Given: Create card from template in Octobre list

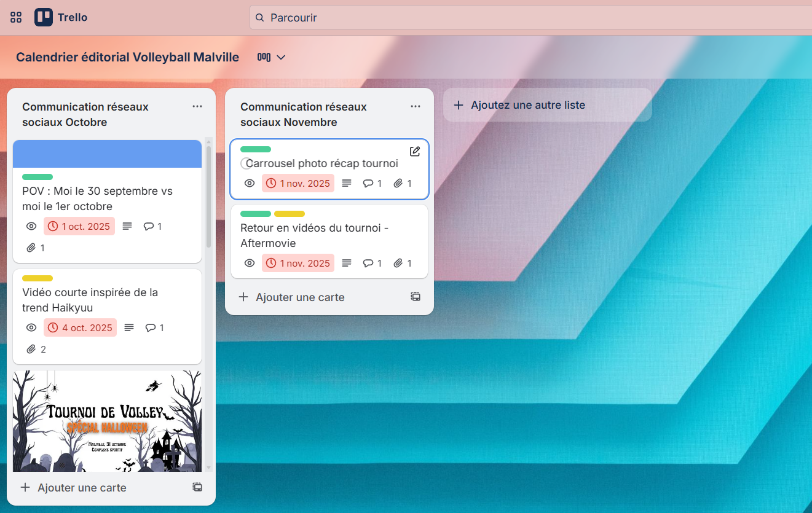Looking at the screenshot, I should 197,487.
